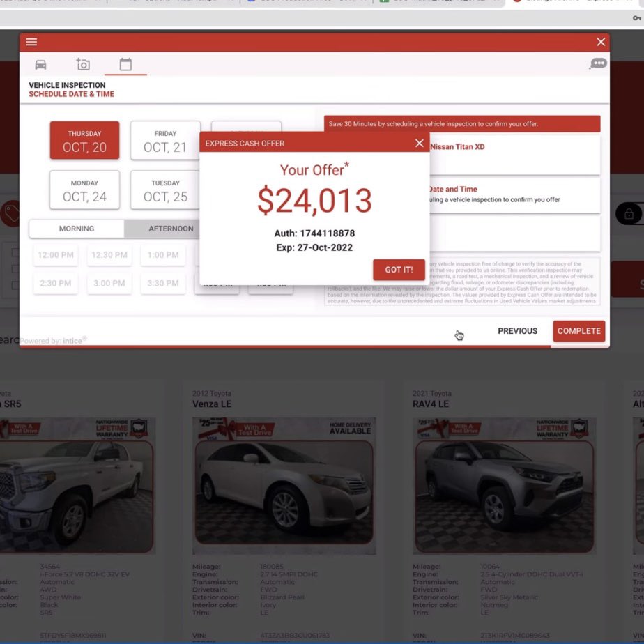Viewport: 644px width, 644px height.
Task: Click the Date and Time summary card
Action: click(x=515, y=194)
